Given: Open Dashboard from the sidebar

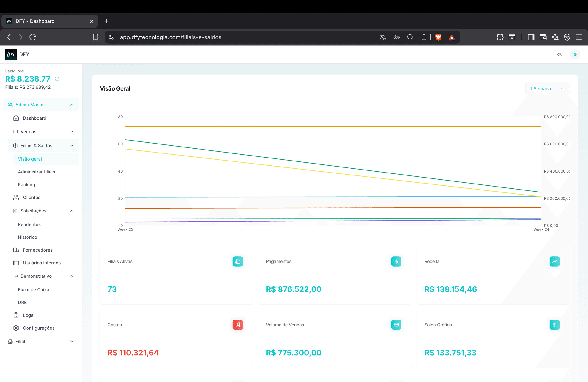Looking at the screenshot, I should (35, 118).
